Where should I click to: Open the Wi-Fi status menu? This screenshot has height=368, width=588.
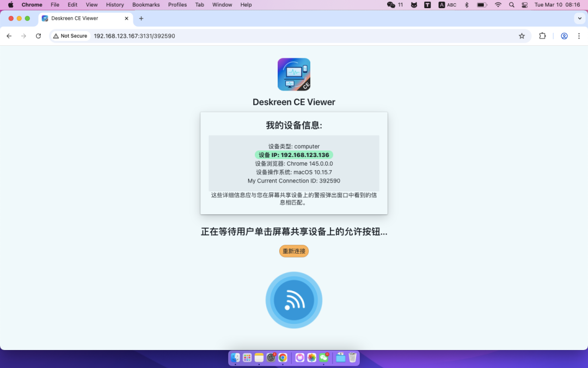pyautogui.click(x=498, y=5)
